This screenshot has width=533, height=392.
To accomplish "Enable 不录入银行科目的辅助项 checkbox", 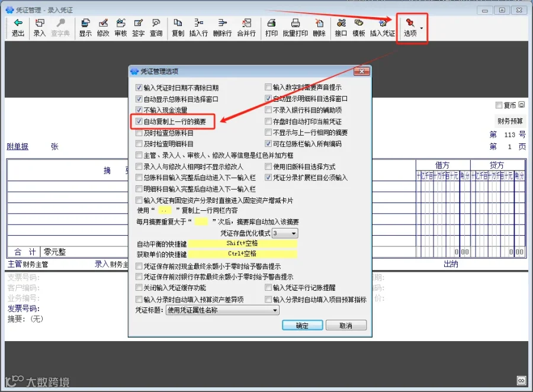I will pos(268,110).
